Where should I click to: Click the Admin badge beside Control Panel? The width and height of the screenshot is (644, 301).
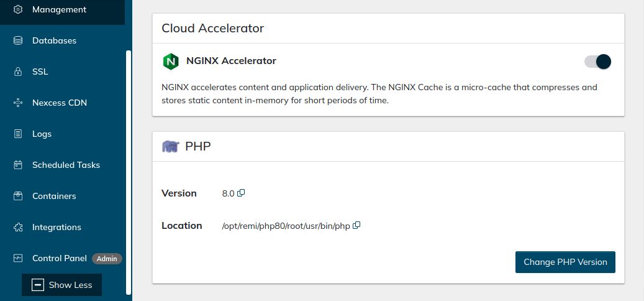click(x=107, y=259)
